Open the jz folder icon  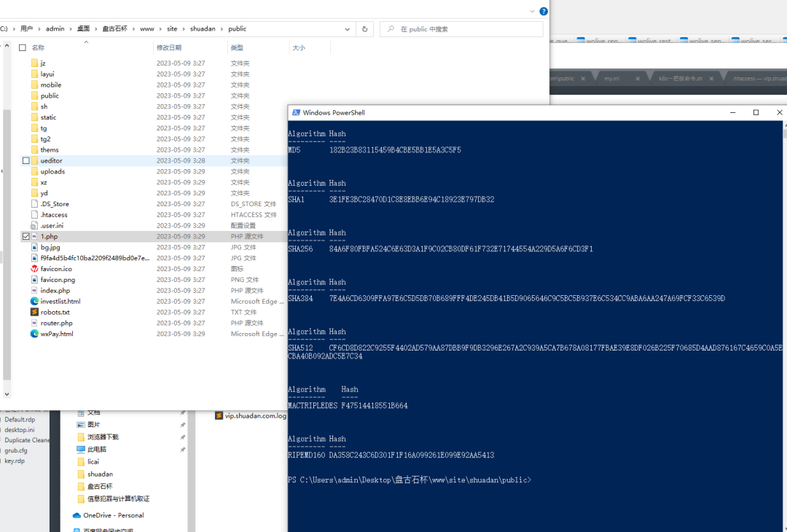point(35,63)
